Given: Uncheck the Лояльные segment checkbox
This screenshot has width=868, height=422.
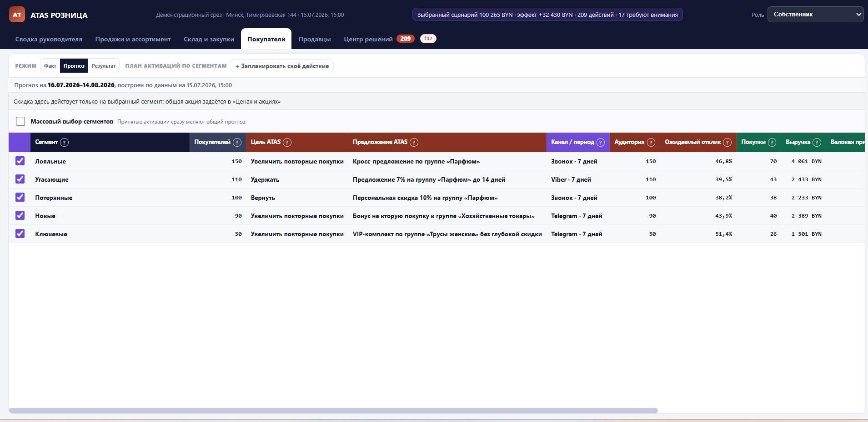Looking at the screenshot, I should tap(20, 161).
